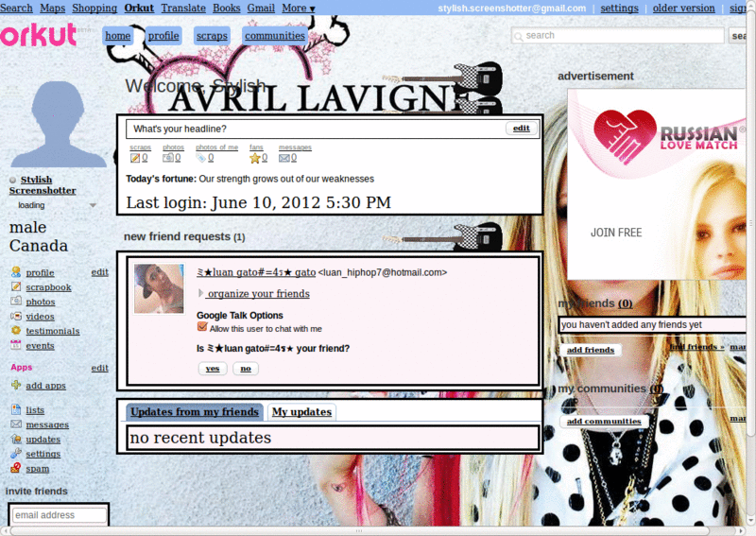The image size is (756, 536).
Task: Click the testimonials icon in sidebar
Action: (x=16, y=331)
